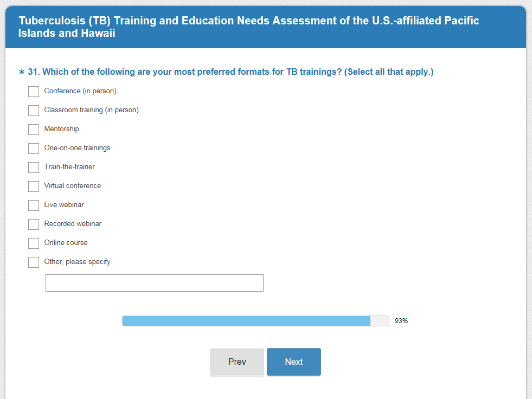Toggle the Other, please specify checkbox
Viewport: 532px width, 399px height.
[x=34, y=262]
